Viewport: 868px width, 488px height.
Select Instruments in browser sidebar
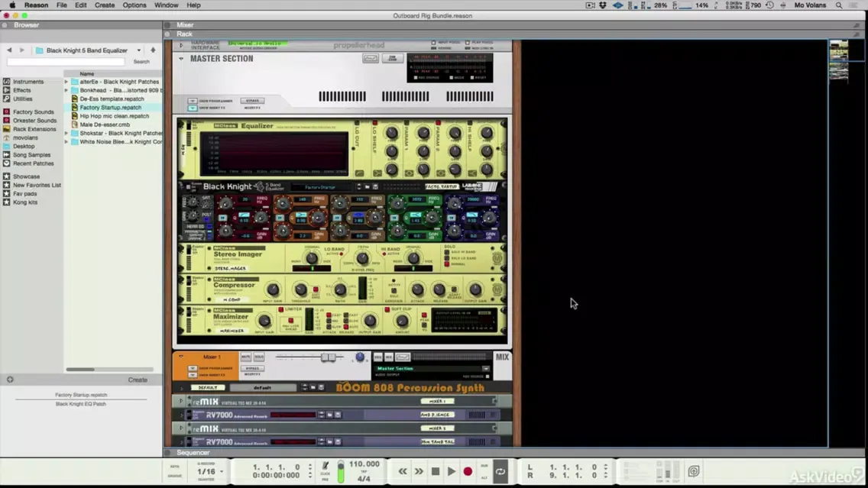[28, 81]
